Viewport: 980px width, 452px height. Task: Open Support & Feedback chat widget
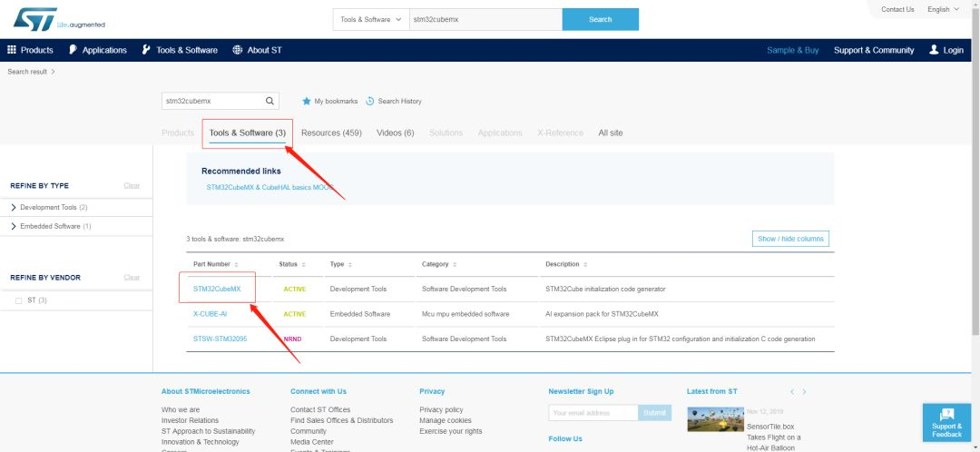click(x=946, y=423)
